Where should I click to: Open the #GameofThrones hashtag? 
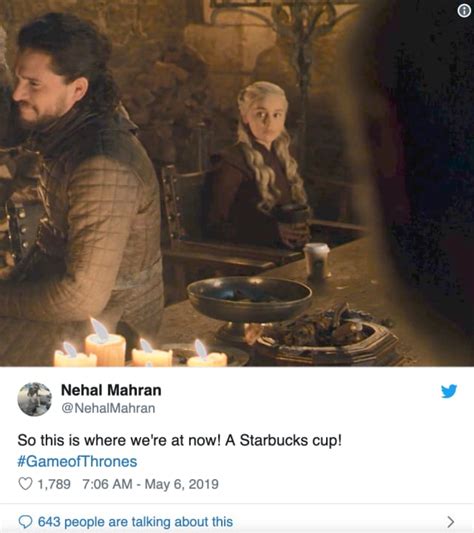point(77,461)
